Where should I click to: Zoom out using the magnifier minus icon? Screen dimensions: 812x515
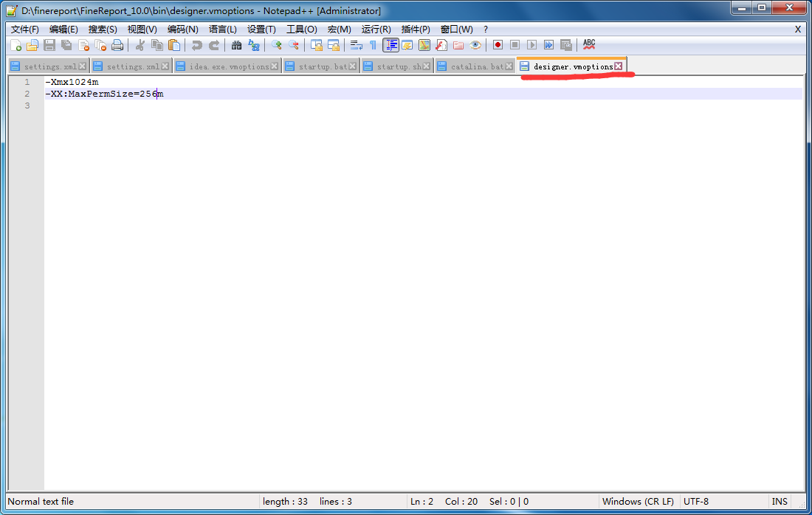[x=293, y=46]
